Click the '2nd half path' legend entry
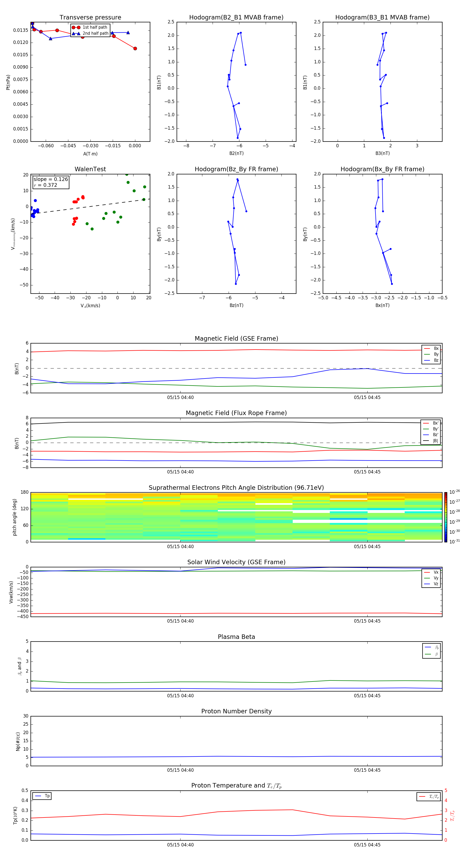The width and height of the screenshot is (473, 868). pyautogui.click(x=90, y=33)
